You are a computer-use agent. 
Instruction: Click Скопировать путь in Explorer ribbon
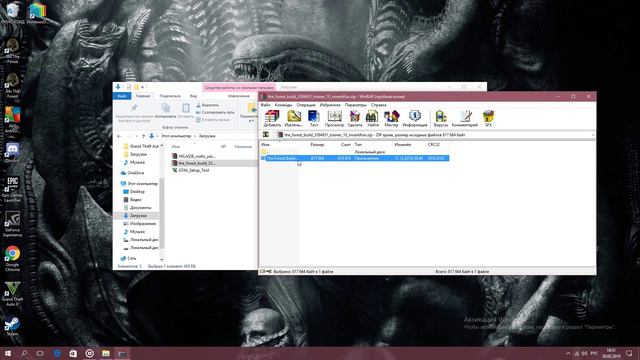pos(215,112)
